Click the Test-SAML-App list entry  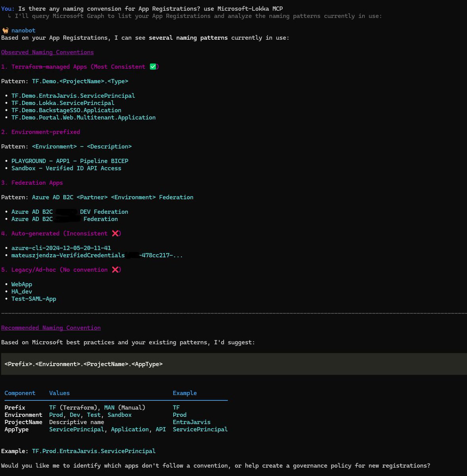click(34, 299)
